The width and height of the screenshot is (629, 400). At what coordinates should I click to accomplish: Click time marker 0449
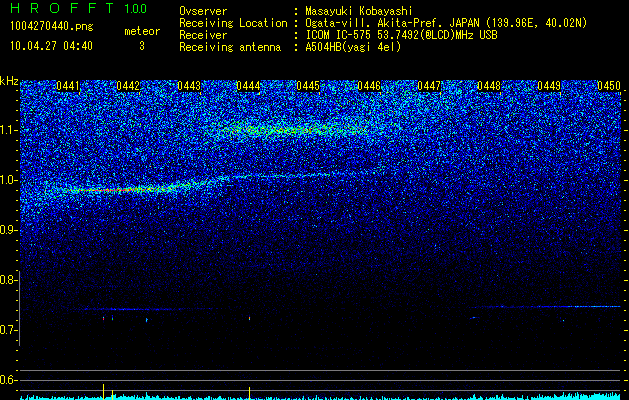click(549, 86)
